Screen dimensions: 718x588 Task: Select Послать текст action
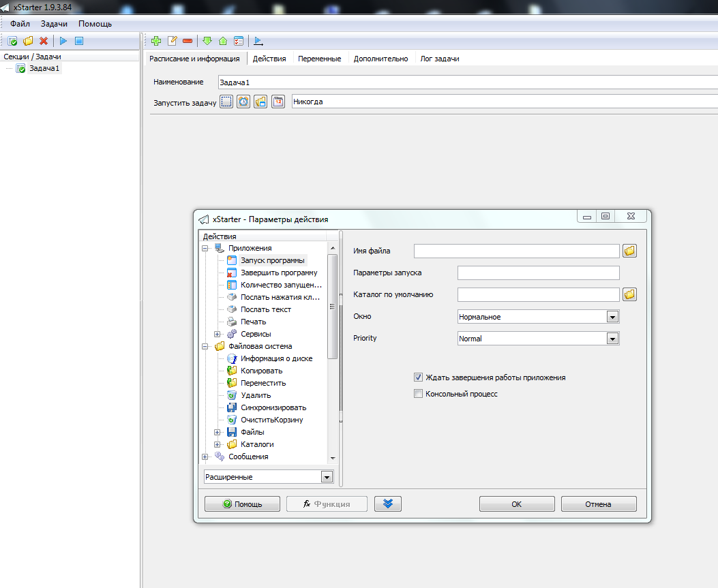point(266,310)
